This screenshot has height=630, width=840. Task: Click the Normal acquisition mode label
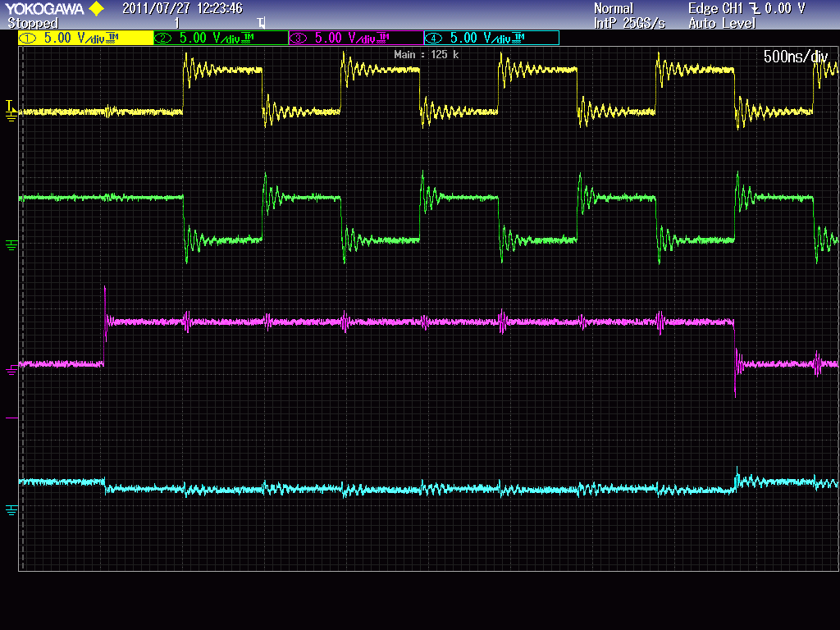(x=614, y=8)
